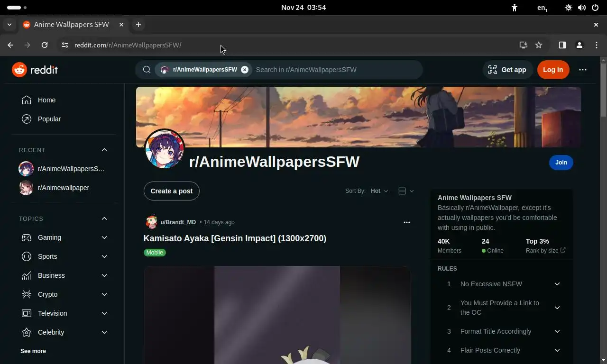
Task: Click the site information icon in address bar
Action: click(x=64, y=45)
